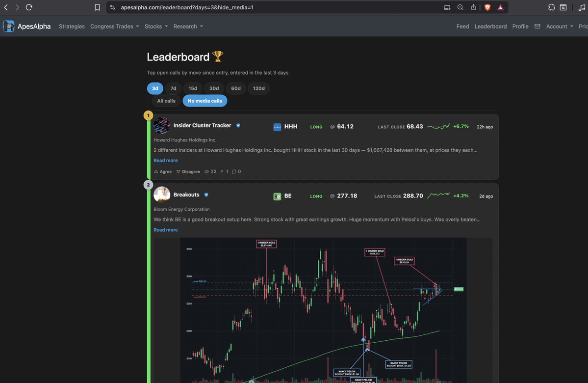The height and width of the screenshot is (383, 588).
Task: Select the 120d time range
Action: [x=259, y=88]
